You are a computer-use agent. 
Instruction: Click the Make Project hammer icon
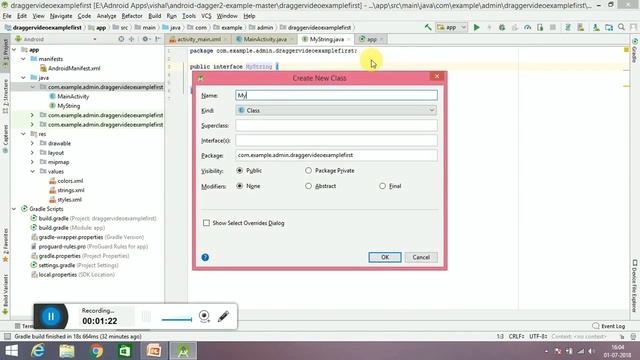pyautogui.click(x=428, y=27)
